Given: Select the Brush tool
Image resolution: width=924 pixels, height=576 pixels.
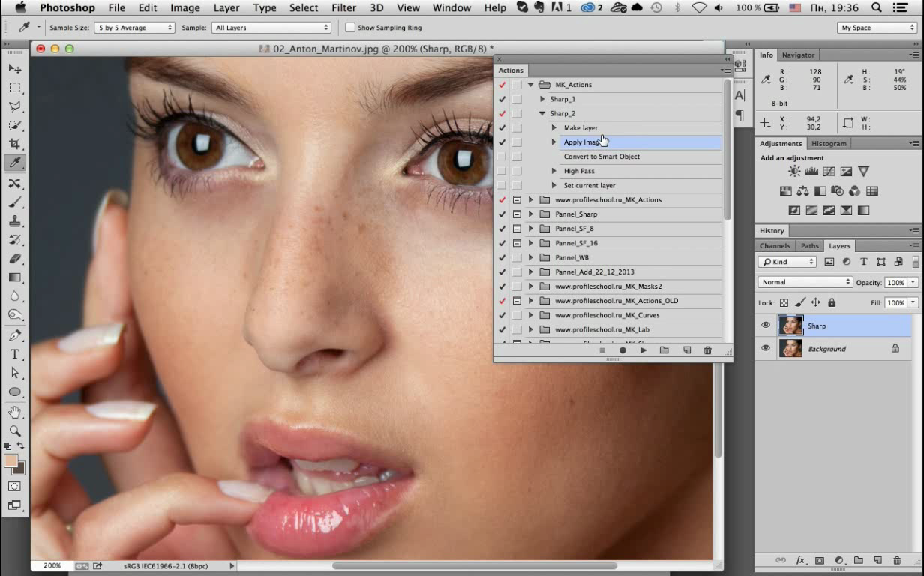Looking at the screenshot, I should point(14,202).
